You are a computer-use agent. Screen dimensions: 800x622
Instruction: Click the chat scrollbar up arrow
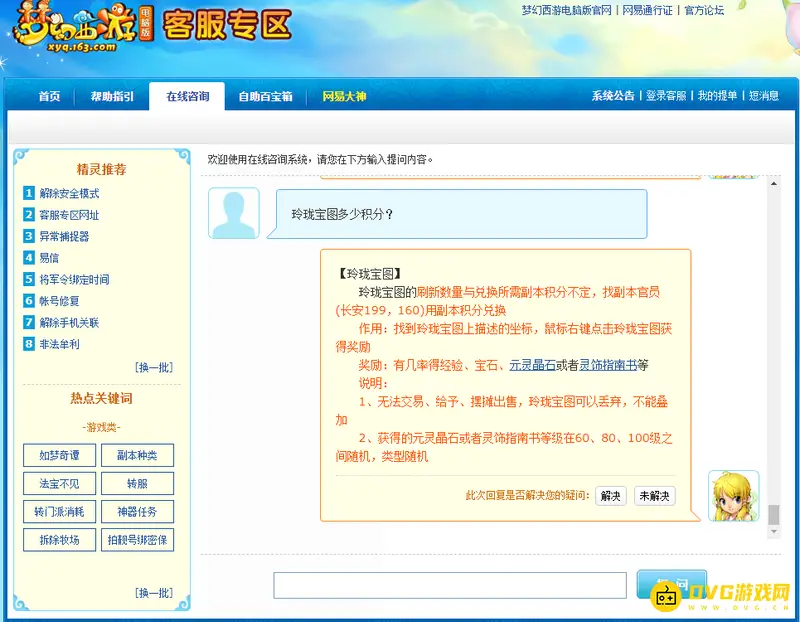click(774, 184)
